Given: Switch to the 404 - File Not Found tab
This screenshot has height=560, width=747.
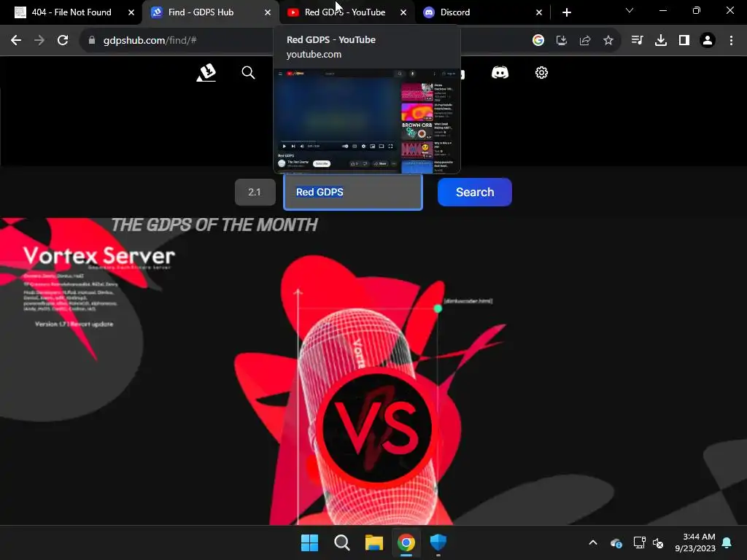Looking at the screenshot, I should click(71, 12).
